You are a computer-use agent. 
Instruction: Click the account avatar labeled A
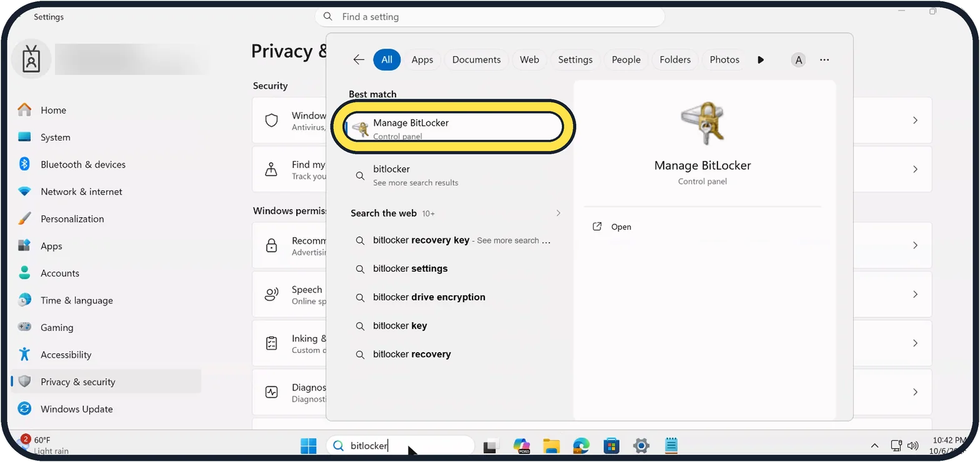798,60
